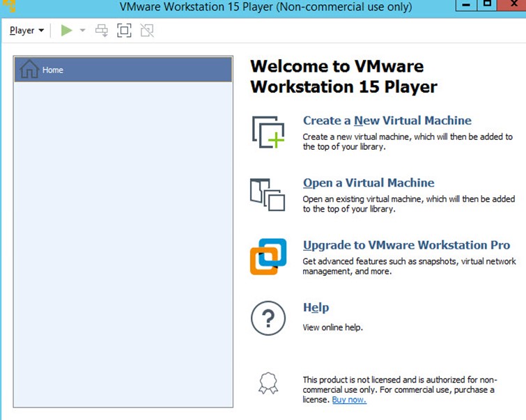This screenshot has width=526, height=420.
Task: Click Open a Virtual Machine link
Action: point(369,182)
